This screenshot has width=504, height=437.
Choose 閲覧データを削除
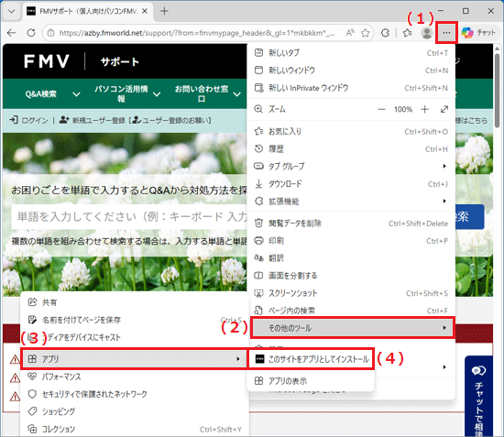tap(351, 224)
